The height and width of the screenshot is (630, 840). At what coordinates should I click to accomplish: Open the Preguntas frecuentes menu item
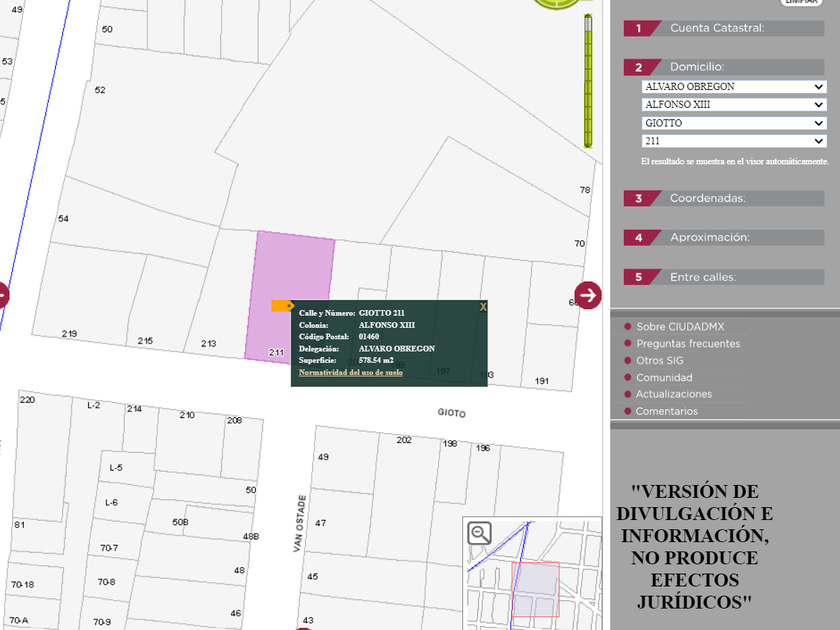pos(688,344)
